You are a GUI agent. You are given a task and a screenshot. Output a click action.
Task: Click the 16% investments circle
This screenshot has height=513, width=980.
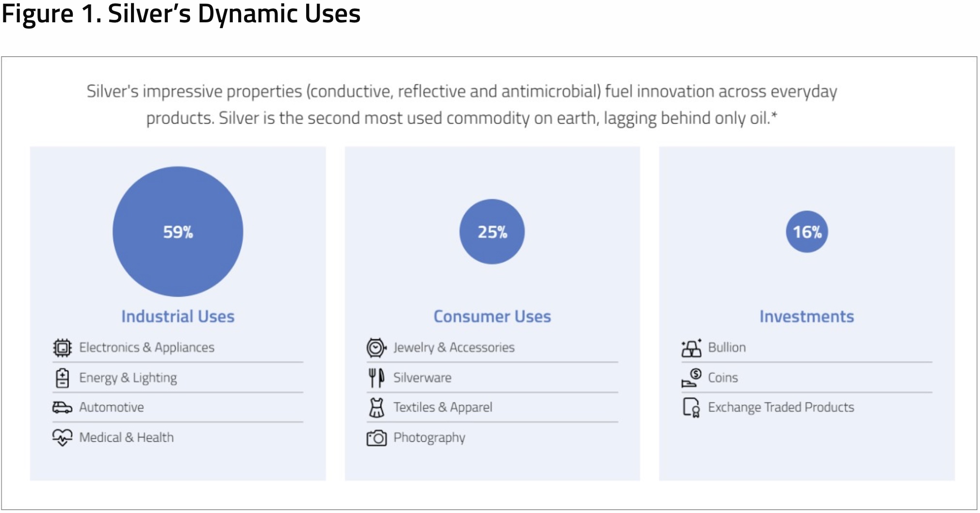pos(807,232)
